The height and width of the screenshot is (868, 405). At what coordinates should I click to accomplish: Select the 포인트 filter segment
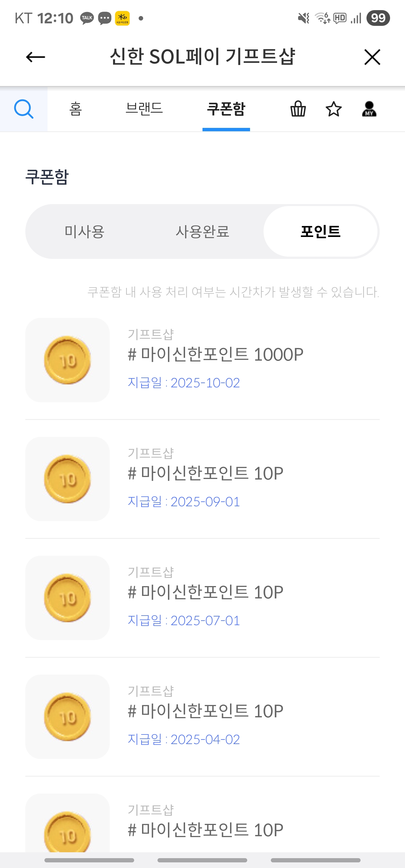(320, 232)
